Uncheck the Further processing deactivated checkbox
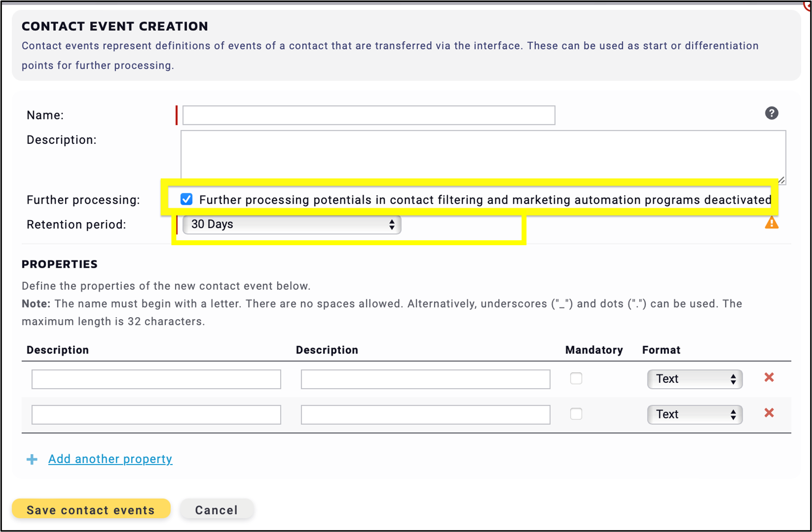 (x=186, y=199)
